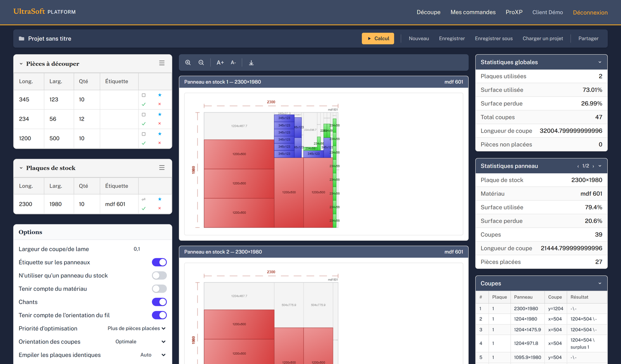Viewport: 621px width, 364px height.
Task: Decrease label font size with A-
Action: coord(233,62)
